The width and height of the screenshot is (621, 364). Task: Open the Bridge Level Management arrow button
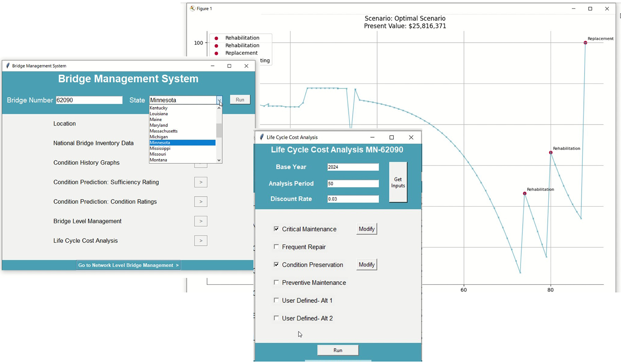point(201,221)
